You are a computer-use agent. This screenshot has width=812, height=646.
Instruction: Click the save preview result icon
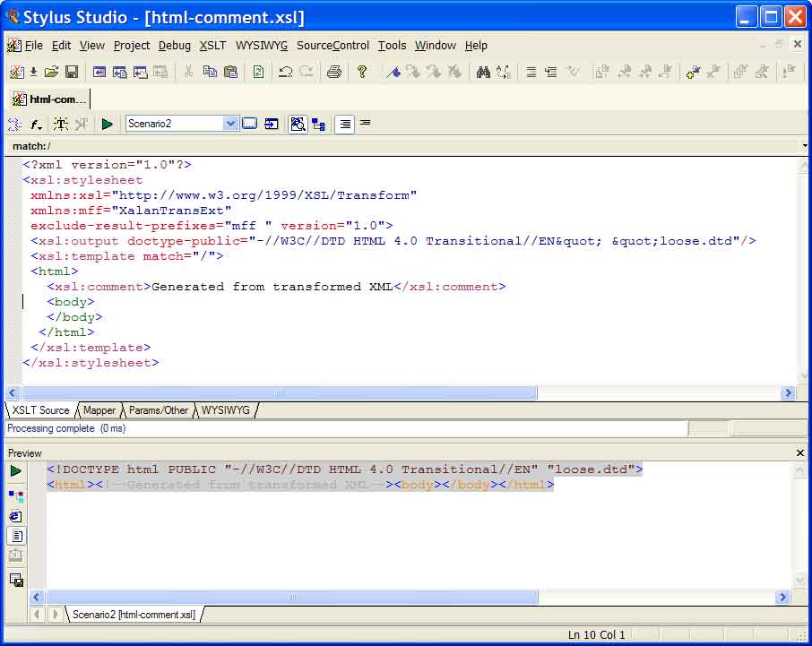point(16,580)
